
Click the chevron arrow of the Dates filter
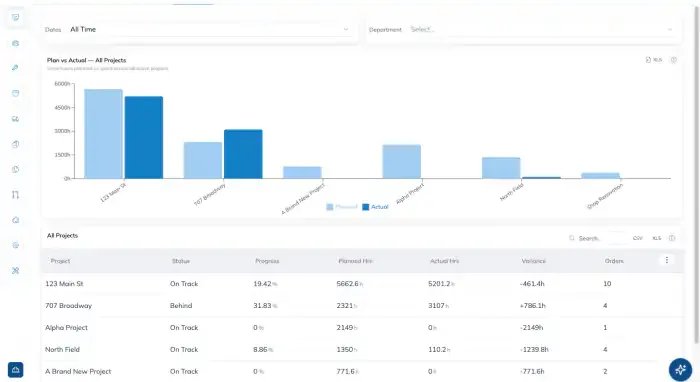coord(346,29)
